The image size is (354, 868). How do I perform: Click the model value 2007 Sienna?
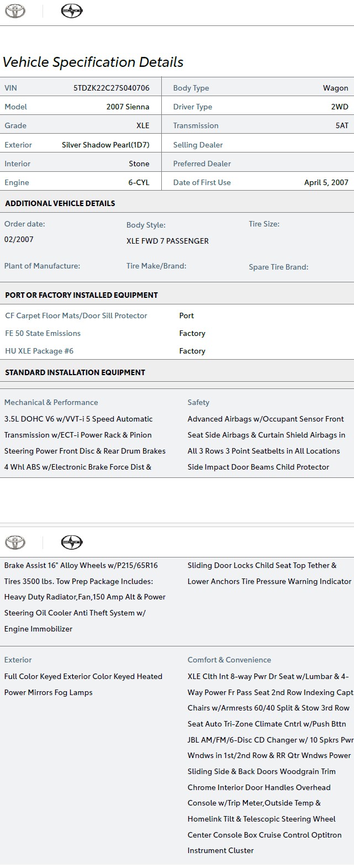(128, 107)
